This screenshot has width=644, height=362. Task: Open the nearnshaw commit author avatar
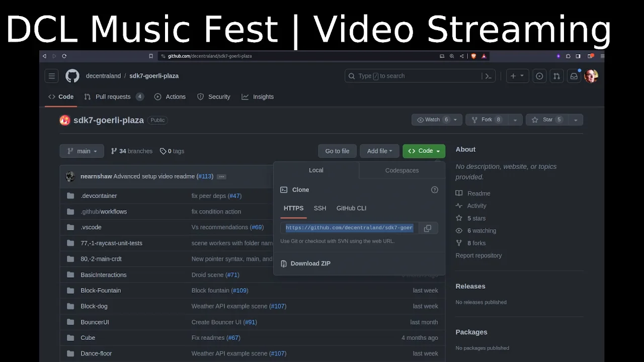click(70, 176)
